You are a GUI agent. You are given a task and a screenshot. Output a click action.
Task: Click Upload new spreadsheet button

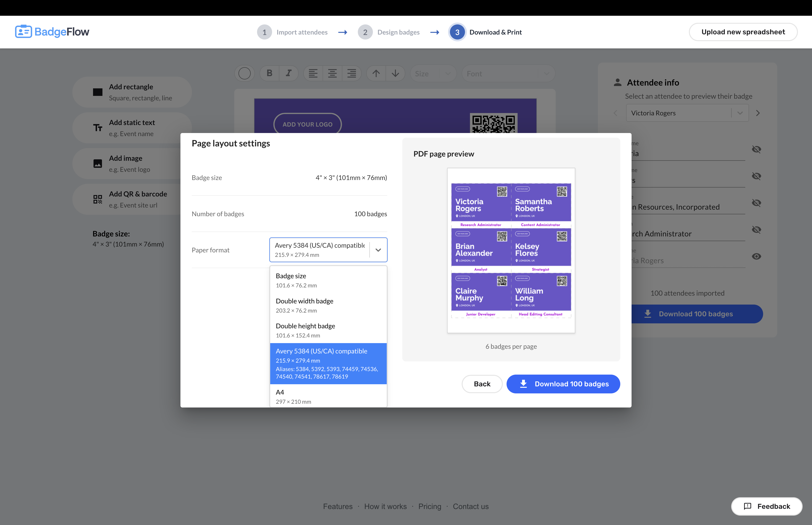pos(743,32)
